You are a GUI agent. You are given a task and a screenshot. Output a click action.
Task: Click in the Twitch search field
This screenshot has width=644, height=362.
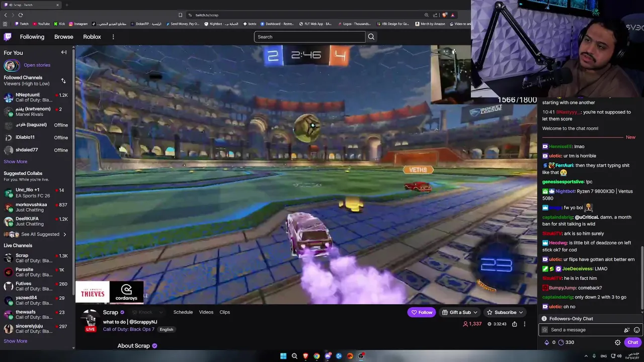point(309,37)
